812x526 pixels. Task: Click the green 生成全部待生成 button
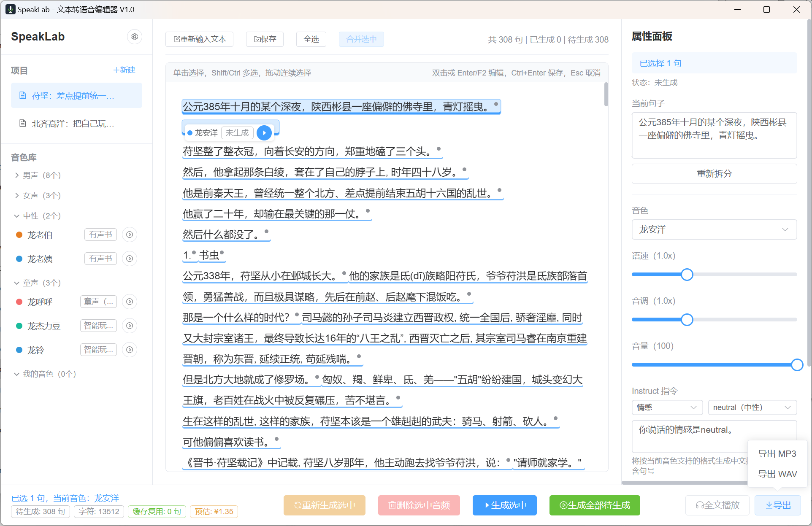pos(595,505)
